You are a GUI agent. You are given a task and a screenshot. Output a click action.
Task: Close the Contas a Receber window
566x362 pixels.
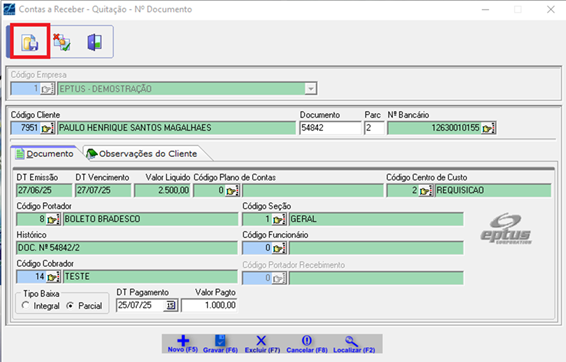click(550, 9)
